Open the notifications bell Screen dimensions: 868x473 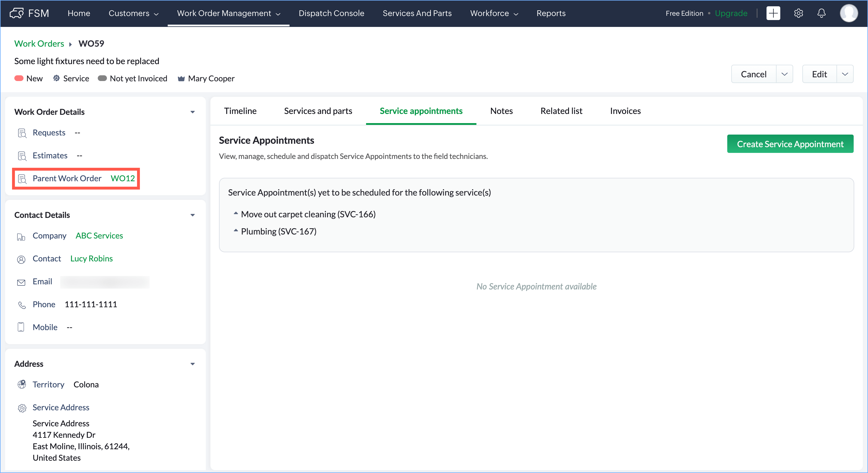pyautogui.click(x=822, y=13)
